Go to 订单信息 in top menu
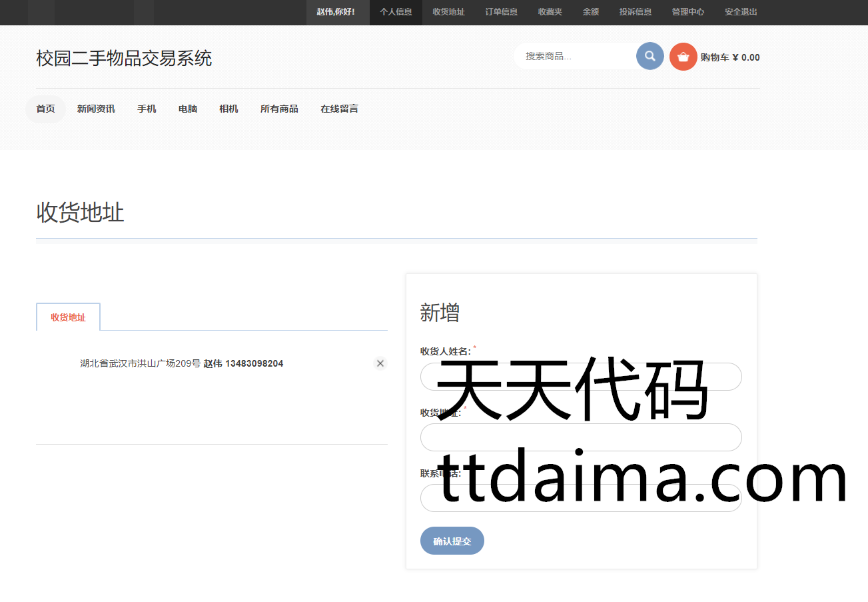868x602 pixels. pos(501,12)
